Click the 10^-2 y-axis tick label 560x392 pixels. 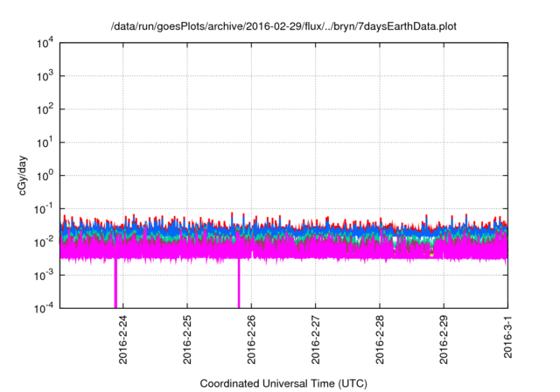(44, 242)
